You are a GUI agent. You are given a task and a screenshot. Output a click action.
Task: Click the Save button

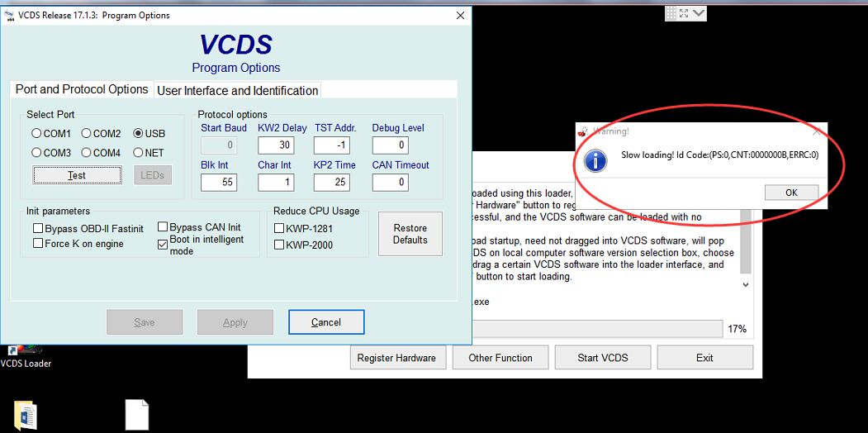pyautogui.click(x=145, y=322)
